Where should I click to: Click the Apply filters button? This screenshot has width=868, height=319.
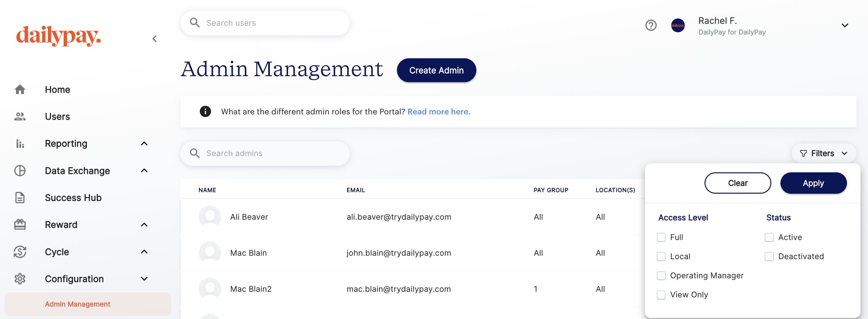click(x=813, y=183)
